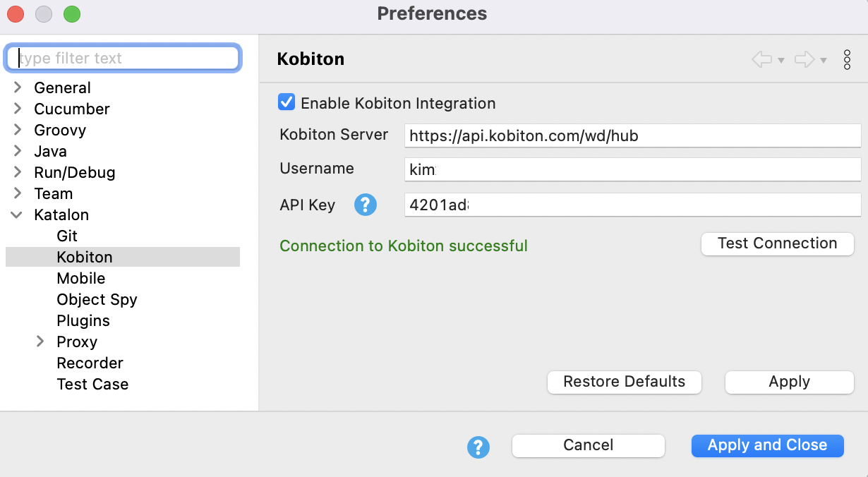The width and height of the screenshot is (868, 477).
Task: Navigate forward using the right arrow icon
Action: 805,60
